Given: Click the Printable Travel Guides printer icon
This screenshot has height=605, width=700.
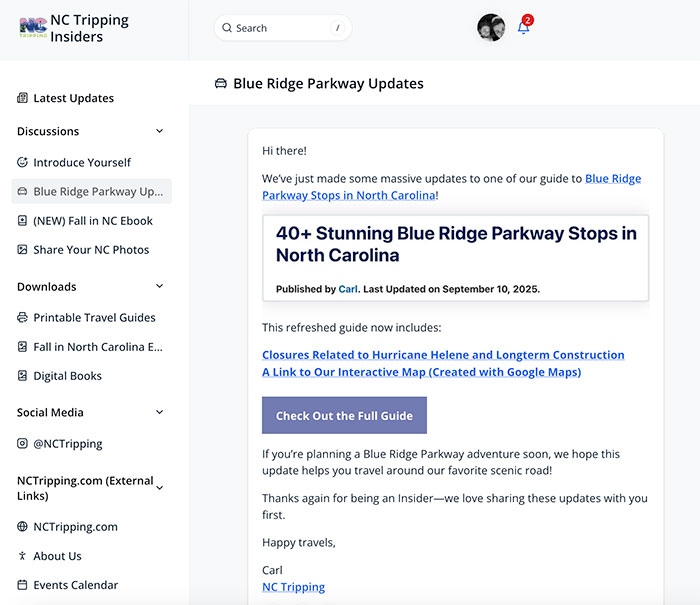Looking at the screenshot, I should coord(22,317).
